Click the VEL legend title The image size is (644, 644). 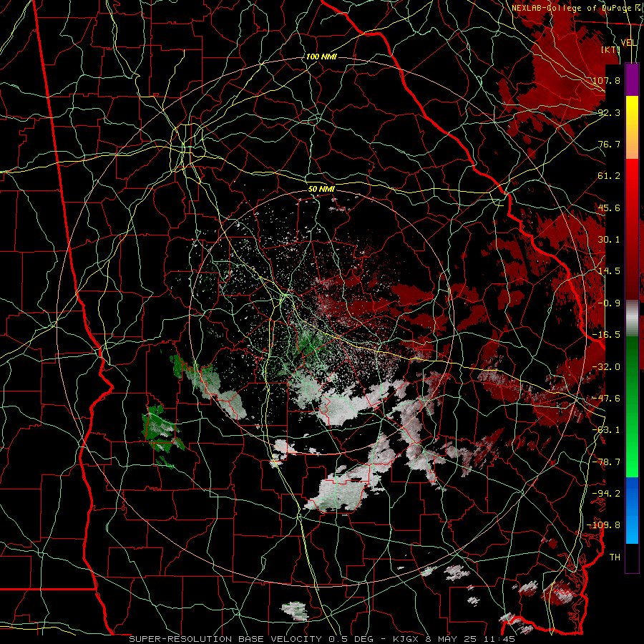tap(628, 43)
